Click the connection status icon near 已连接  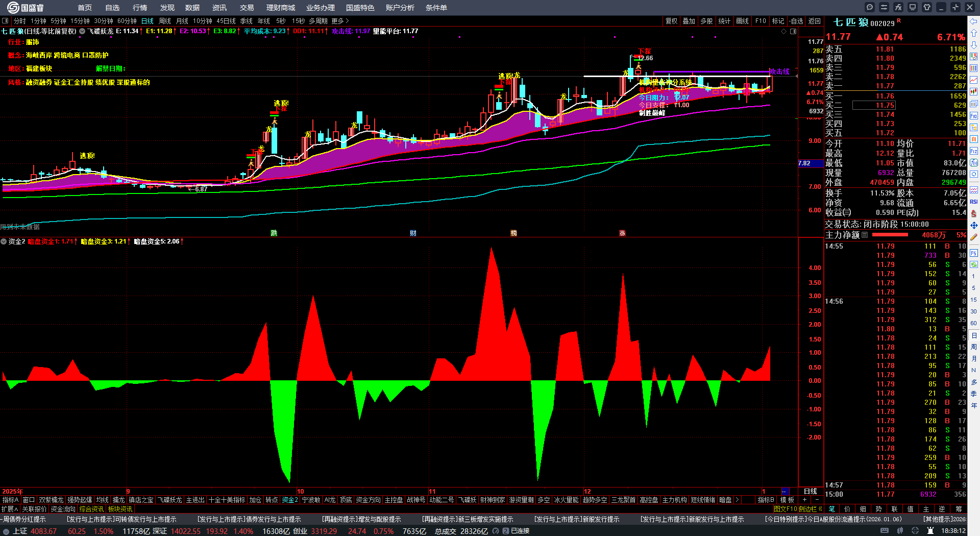coord(506,531)
